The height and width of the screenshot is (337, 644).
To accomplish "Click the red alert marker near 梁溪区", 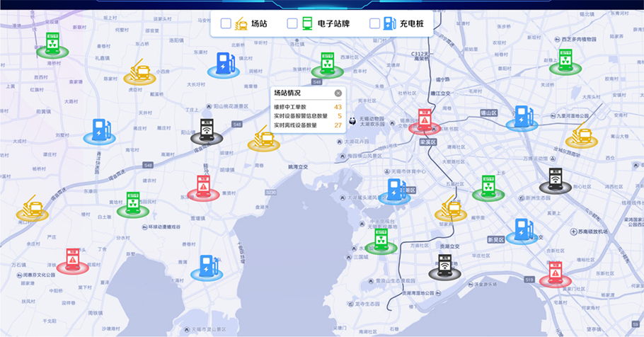I will pyautogui.click(x=425, y=121).
